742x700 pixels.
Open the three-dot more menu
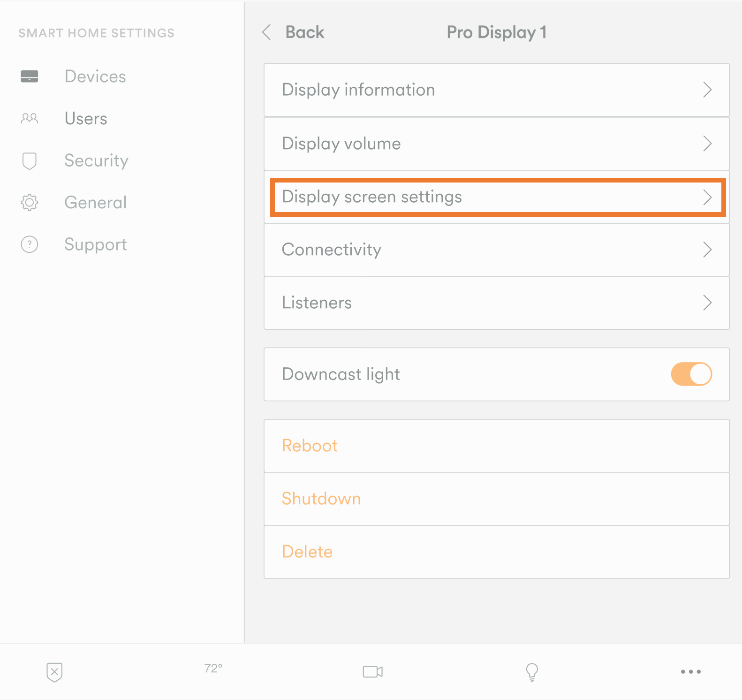coord(690,672)
